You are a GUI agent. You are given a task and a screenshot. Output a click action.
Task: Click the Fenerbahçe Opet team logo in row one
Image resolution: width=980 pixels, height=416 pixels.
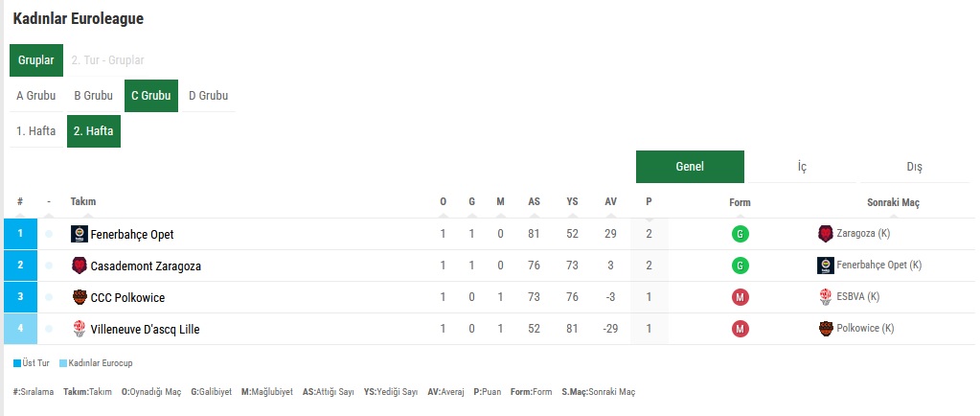tap(80, 234)
